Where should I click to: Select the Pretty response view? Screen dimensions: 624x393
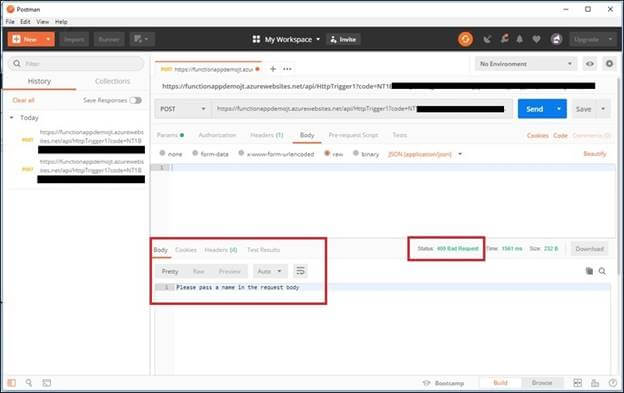(170, 271)
